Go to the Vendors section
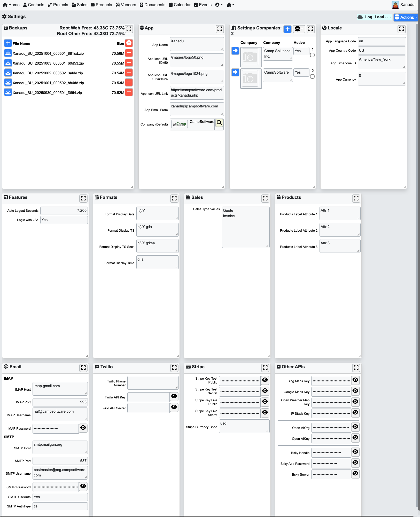420x517 pixels. pos(126,5)
